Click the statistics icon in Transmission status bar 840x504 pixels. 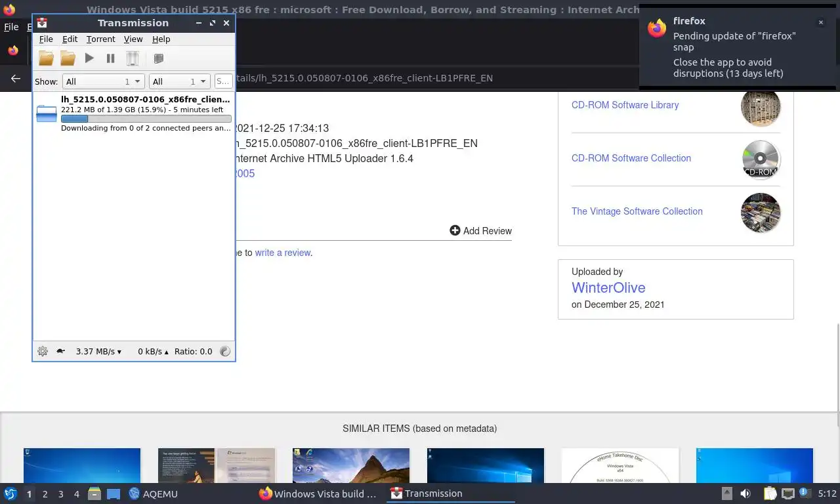point(225,351)
